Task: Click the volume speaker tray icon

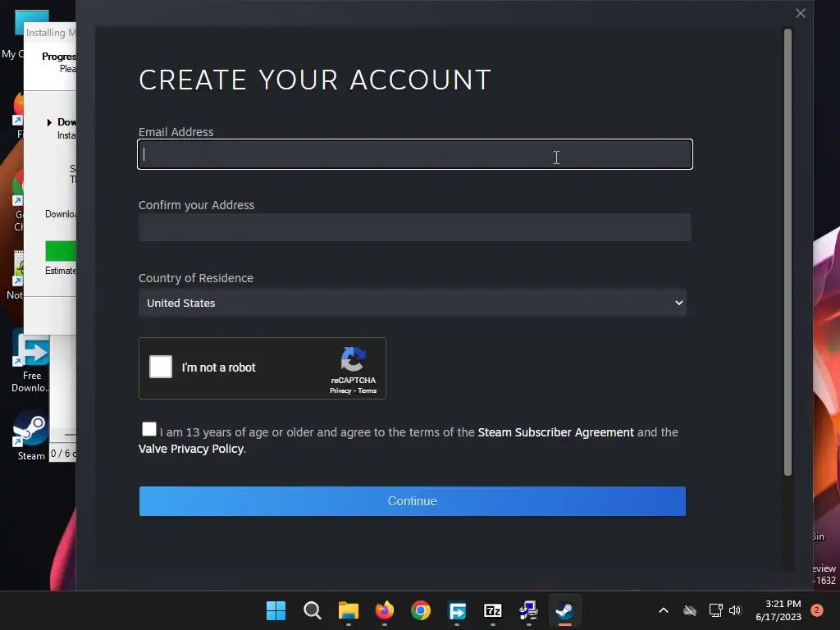Action: tap(735, 610)
